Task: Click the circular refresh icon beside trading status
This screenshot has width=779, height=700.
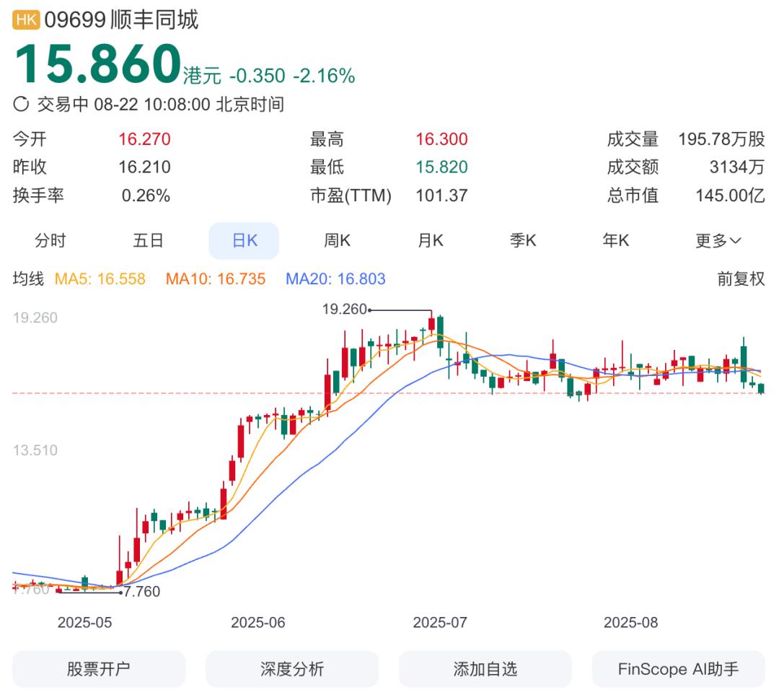Action: [x=21, y=105]
